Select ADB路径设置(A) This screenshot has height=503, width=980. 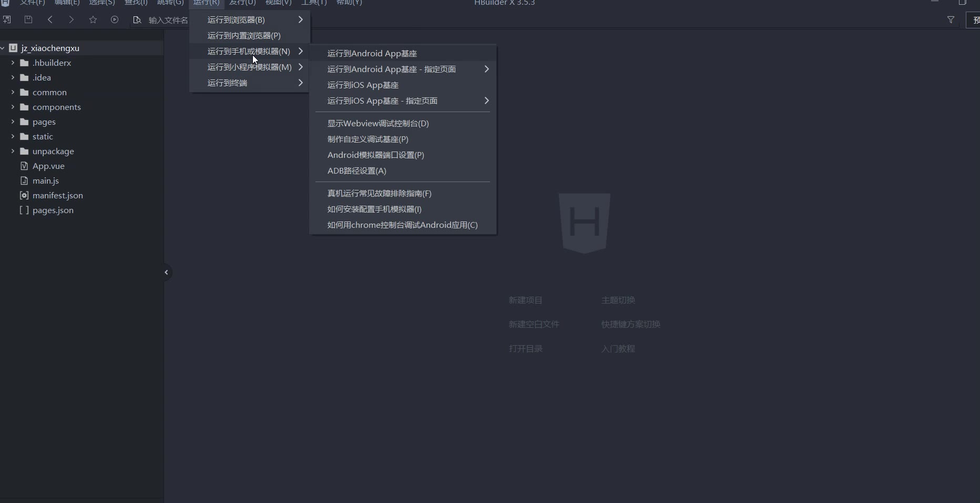[x=403, y=170]
